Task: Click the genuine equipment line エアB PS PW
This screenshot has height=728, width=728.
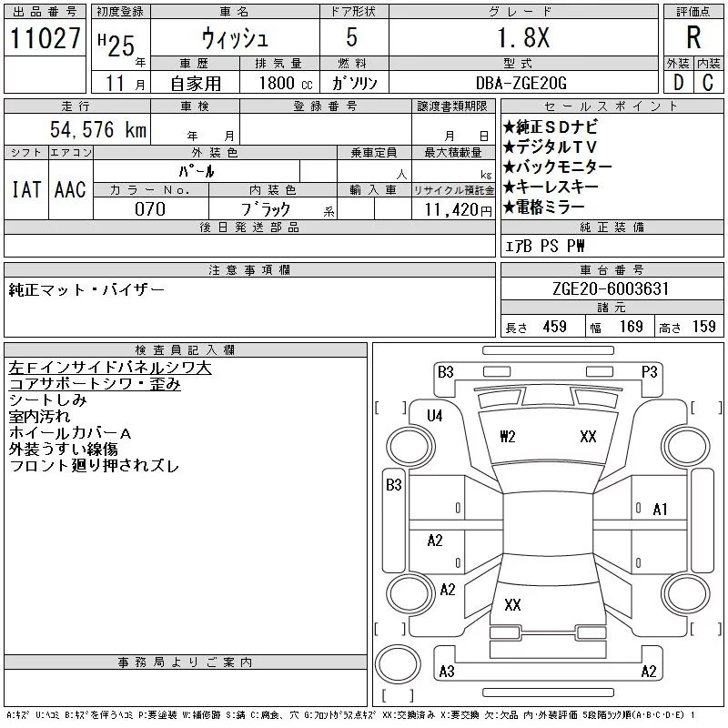Action: coord(544,246)
